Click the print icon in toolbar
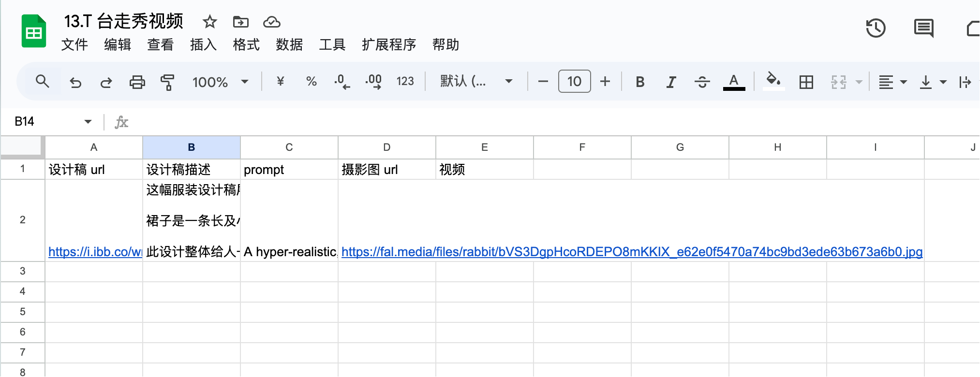Viewport: 980px width, 377px height. click(x=137, y=82)
